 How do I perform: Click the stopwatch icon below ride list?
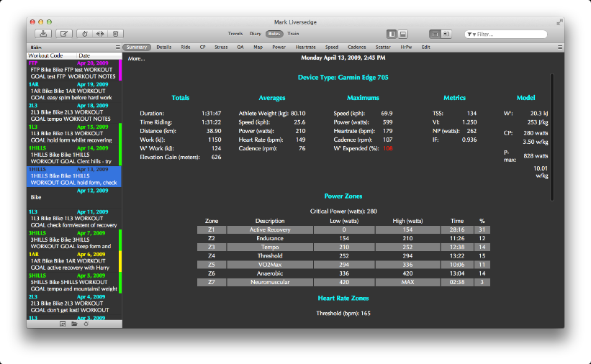[86, 324]
